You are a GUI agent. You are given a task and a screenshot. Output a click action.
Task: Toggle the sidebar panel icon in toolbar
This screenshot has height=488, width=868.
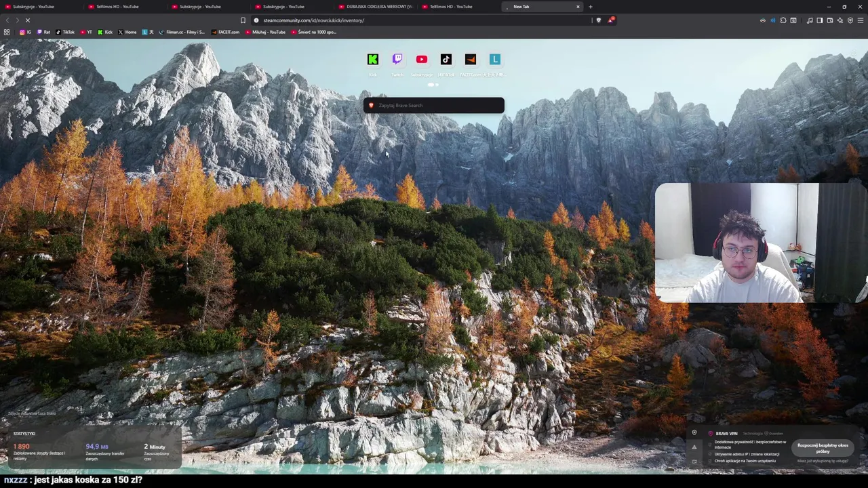[819, 20]
